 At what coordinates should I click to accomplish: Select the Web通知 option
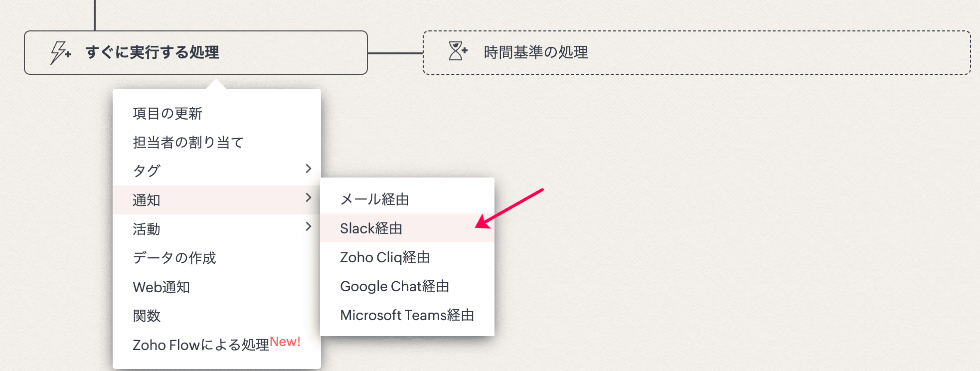162,287
